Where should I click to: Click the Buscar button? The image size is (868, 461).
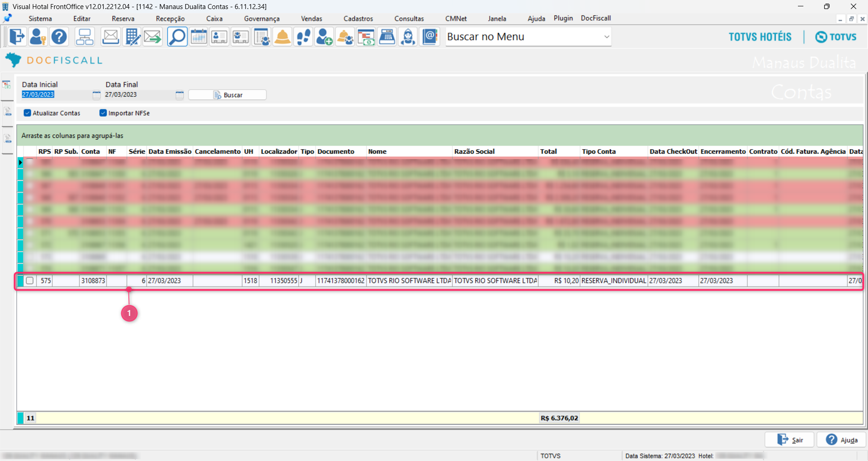227,95
